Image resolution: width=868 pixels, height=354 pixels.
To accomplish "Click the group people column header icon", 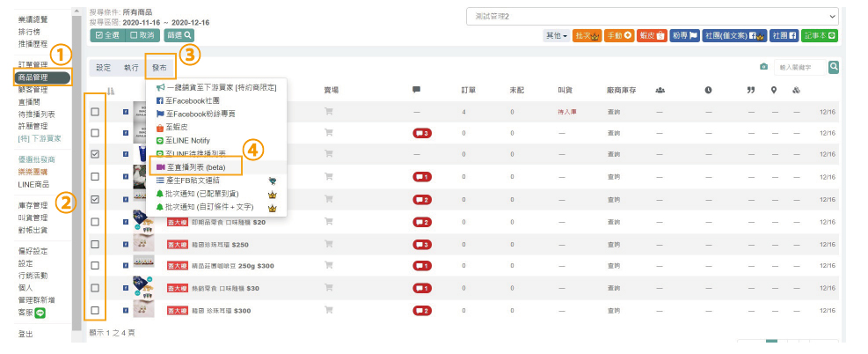I will pyautogui.click(x=660, y=90).
